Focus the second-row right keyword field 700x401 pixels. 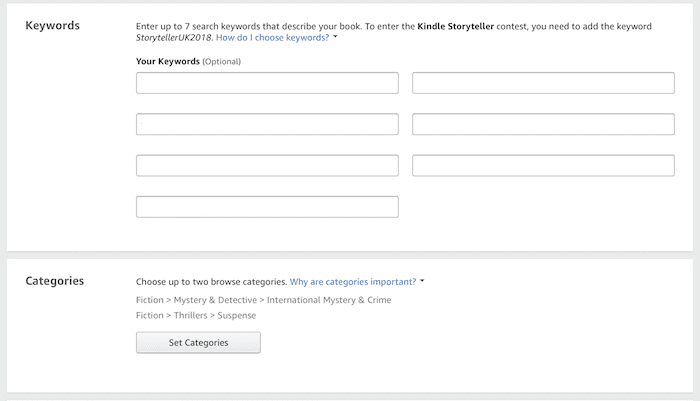543,124
